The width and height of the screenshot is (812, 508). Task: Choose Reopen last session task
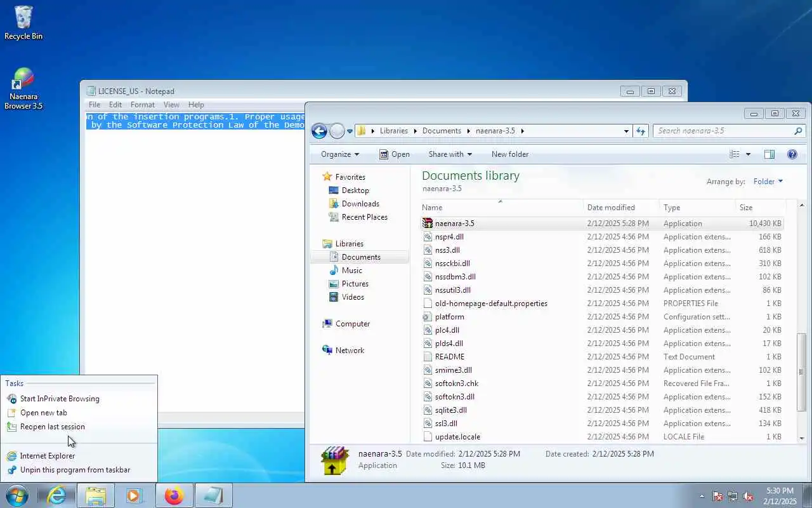coord(79,427)
